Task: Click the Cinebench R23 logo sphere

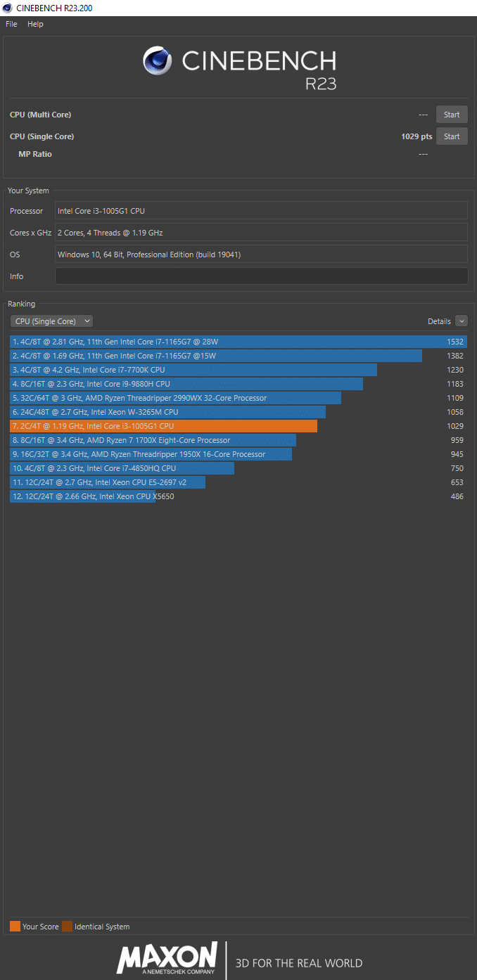Action: [x=158, y=60]
